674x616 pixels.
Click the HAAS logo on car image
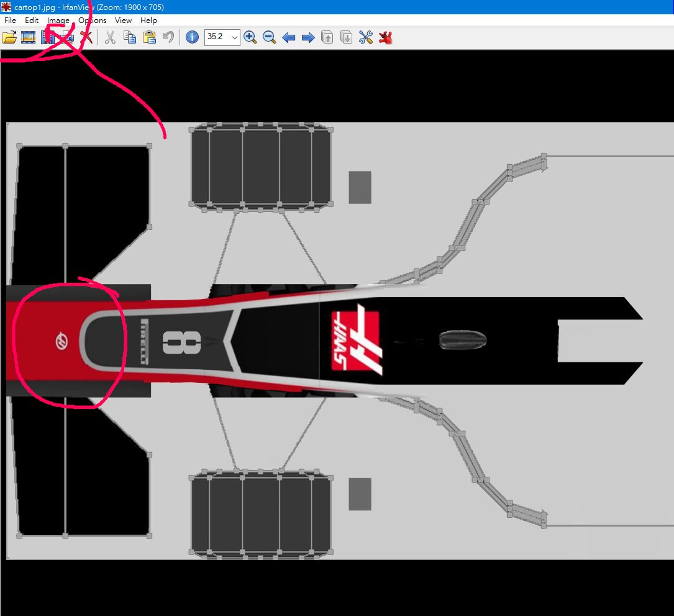(x=355, y=341)
